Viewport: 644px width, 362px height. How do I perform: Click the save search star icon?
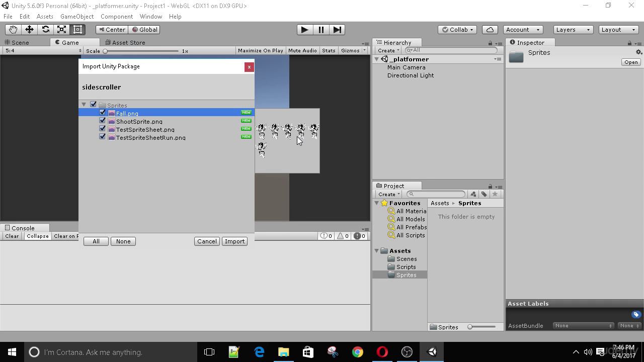coord(495,194)
